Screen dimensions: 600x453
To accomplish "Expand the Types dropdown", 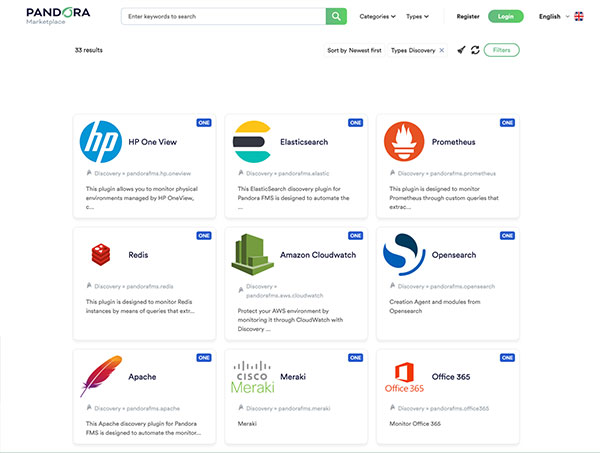I will pyautogui.click(x=417, y=16).
